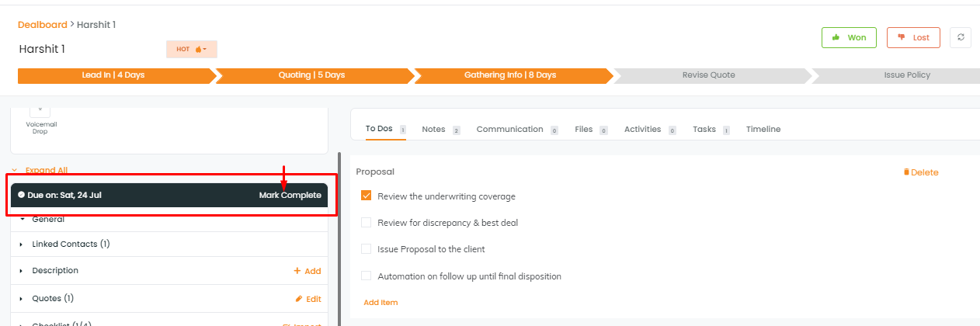Open the Timeline tab
Viewport: 980px width, 326px height.
click(x=763, y=129)
